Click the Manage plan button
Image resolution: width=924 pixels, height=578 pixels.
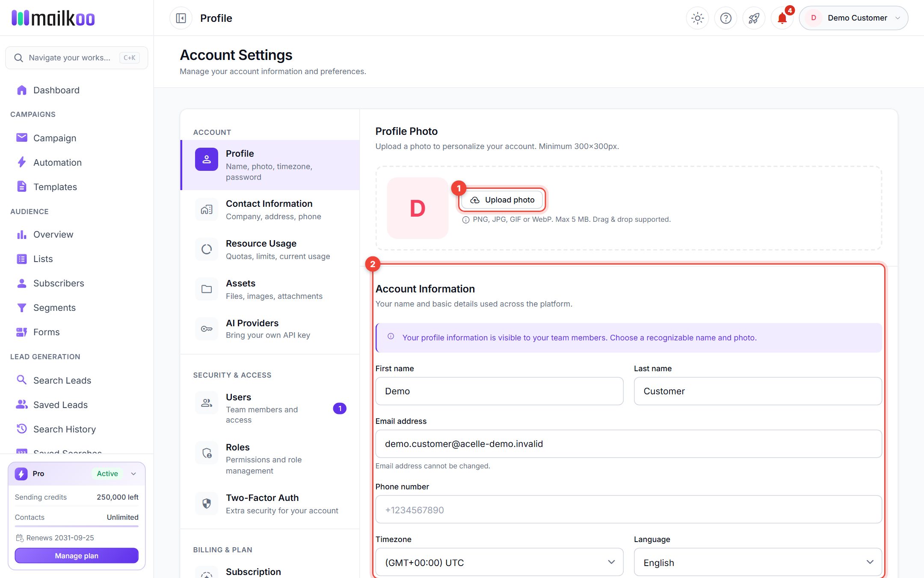(77, 556)
